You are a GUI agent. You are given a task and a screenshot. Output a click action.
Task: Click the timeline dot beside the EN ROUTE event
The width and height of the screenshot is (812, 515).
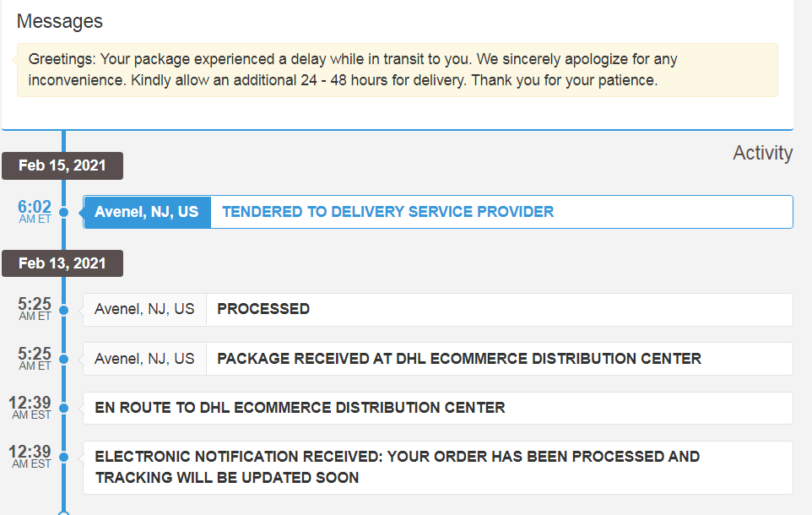tap(63, 408)
